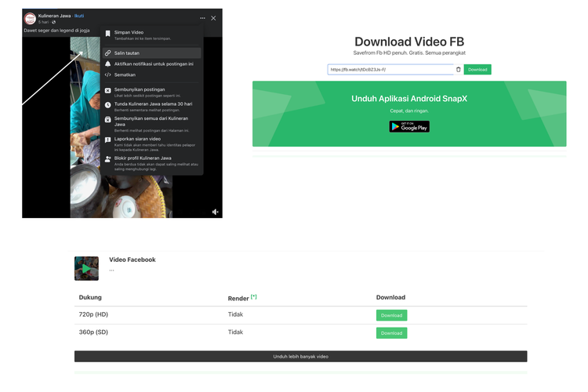Focus the fb.watch URL input field

click(x=390, y=70)
